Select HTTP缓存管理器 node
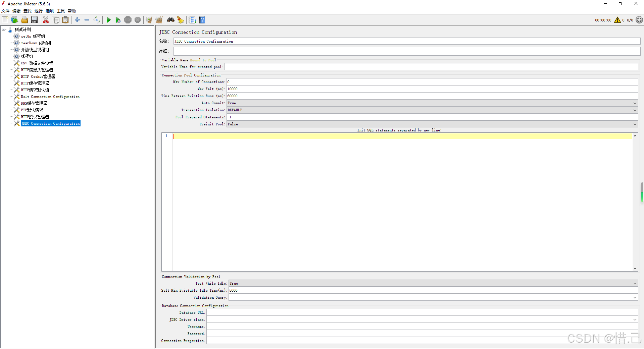The image size is (644, 349). pyautogui.click(x=35, y=83)
